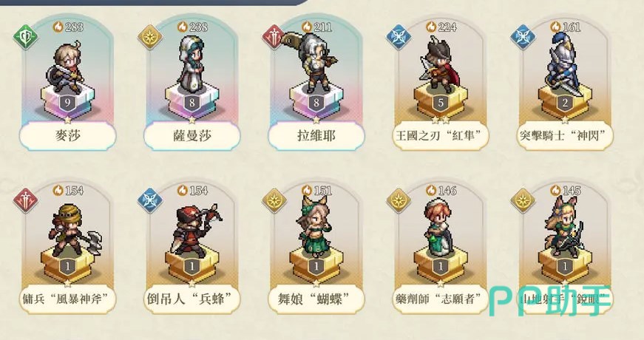Click the gold star icon on 志願者 card

(x=399, y=200)
